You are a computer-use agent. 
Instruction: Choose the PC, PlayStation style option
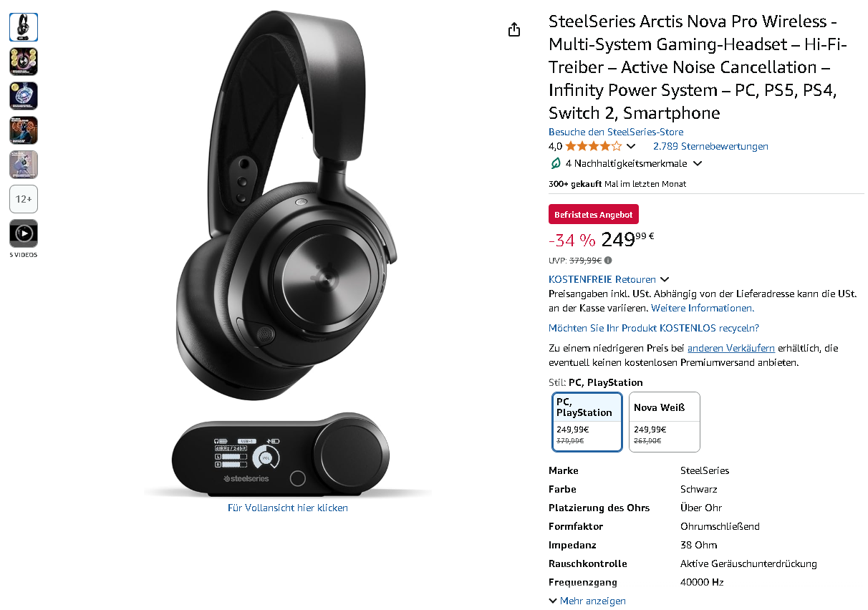(587, 422)
